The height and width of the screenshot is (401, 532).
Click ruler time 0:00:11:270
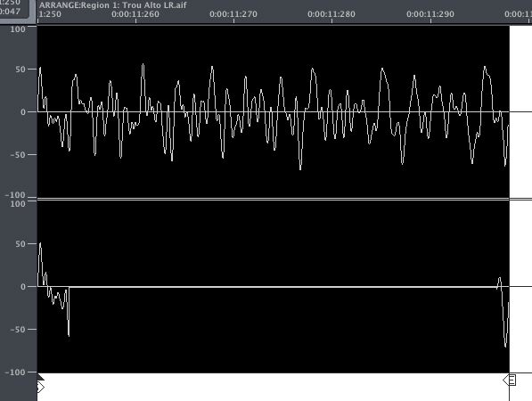pyautogui.click(x=233, y=14)
